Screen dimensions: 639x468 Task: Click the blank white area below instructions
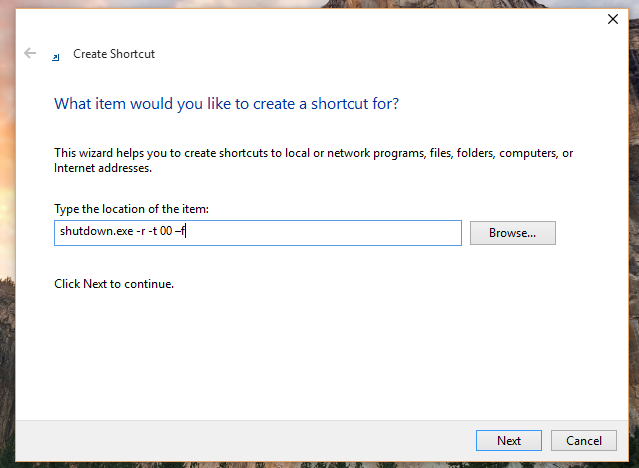click(x=320, y=350)
